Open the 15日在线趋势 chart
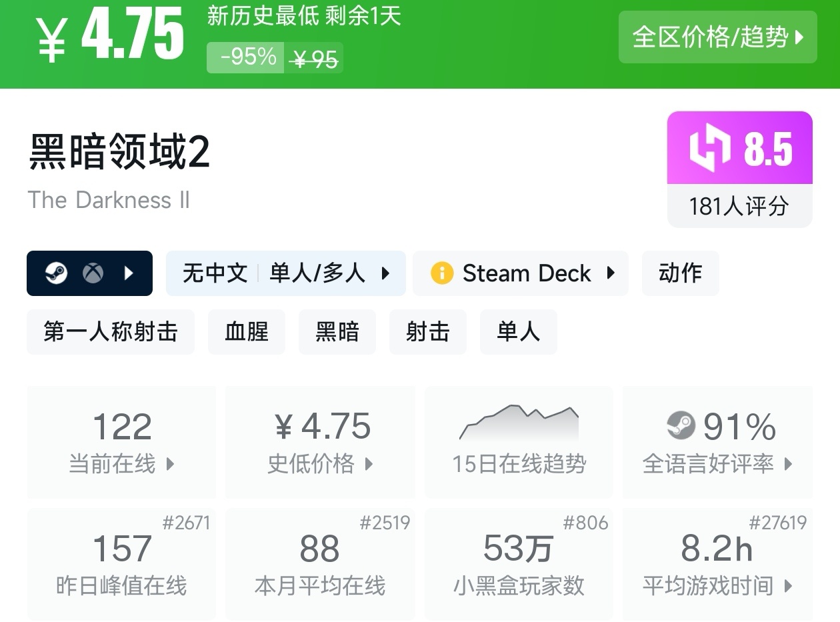Screen dimensions: 840x622 click(x=519, y=443)
